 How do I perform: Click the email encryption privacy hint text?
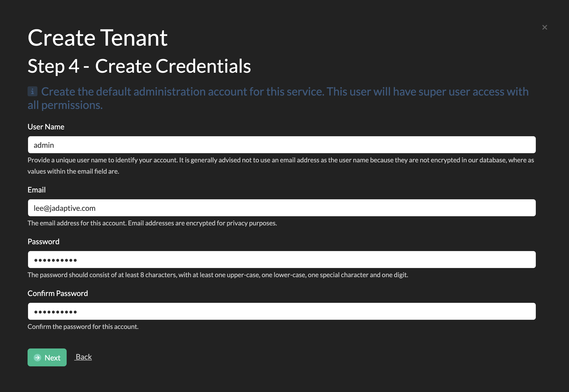coord(152,223)
